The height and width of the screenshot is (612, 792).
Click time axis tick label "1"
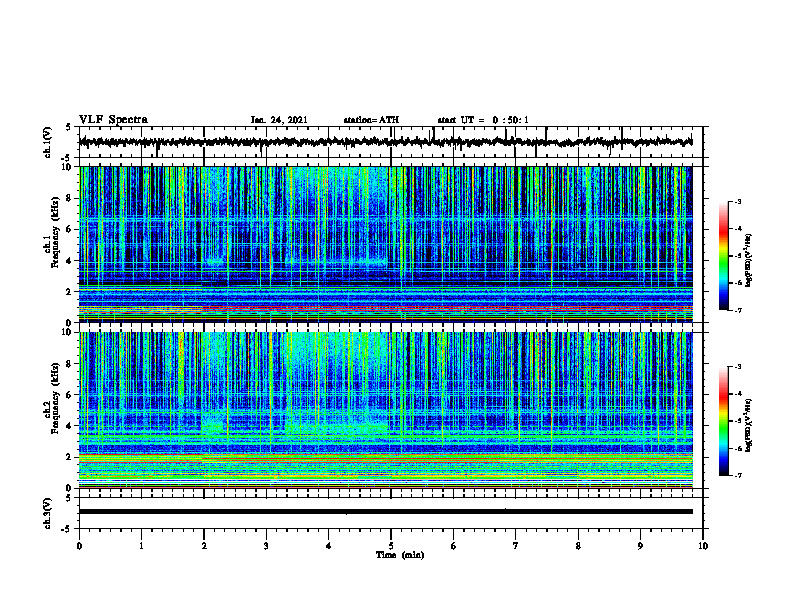click(x=141, y=546)
